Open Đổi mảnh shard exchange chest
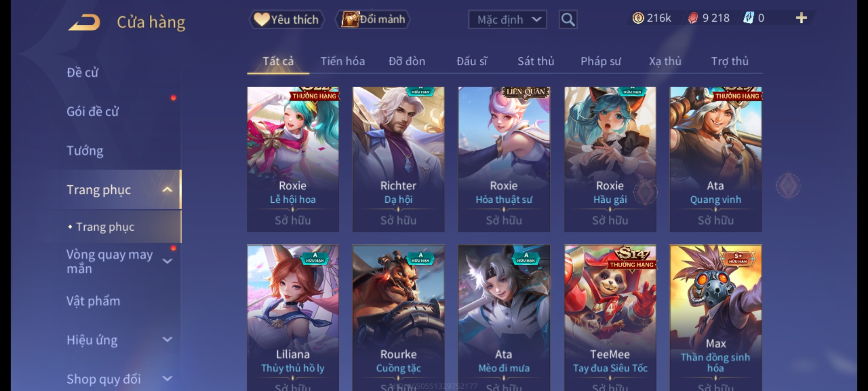The width and height of the screenshot is (868, 391). tap(373, 20)
